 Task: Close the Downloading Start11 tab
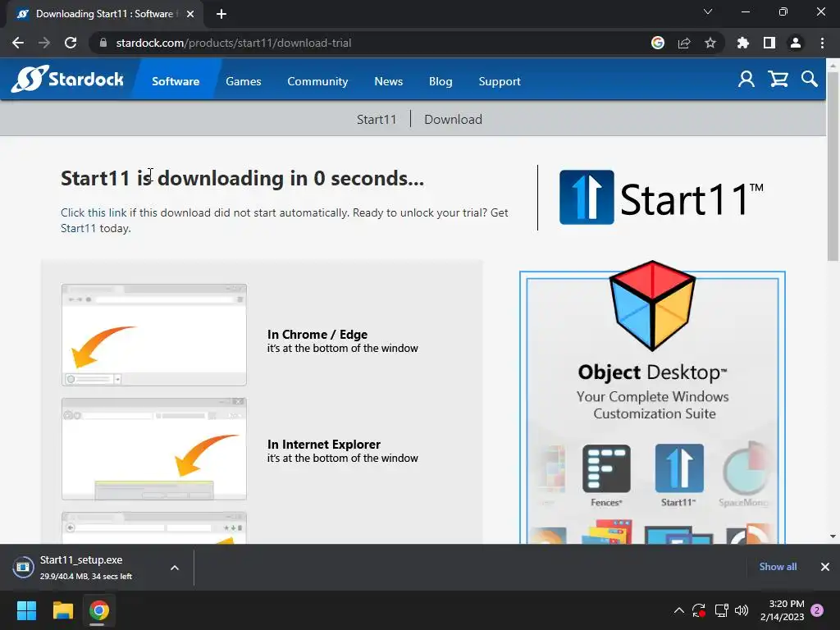coord(190,14)
